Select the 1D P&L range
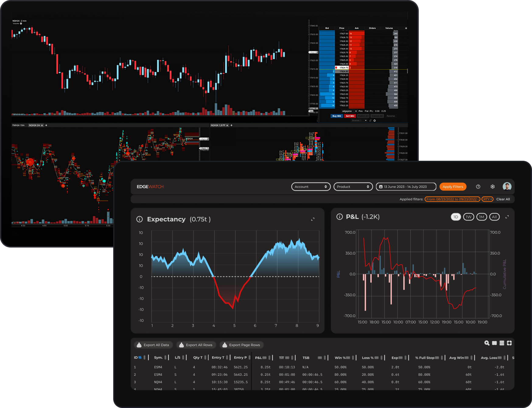532x408 pixels. click(x=456, y=217)
